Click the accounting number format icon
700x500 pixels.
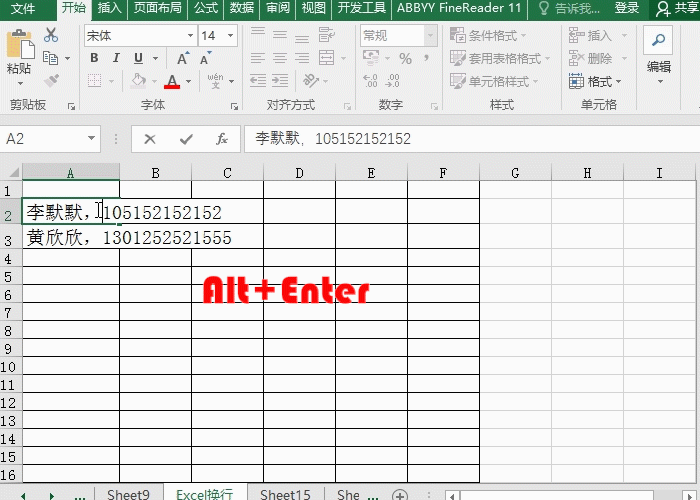371,58
